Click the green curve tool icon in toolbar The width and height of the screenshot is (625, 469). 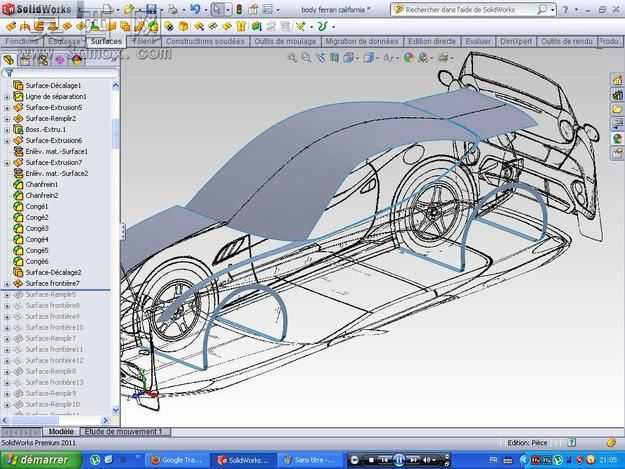pyautogui.click(x=322, y=27)
